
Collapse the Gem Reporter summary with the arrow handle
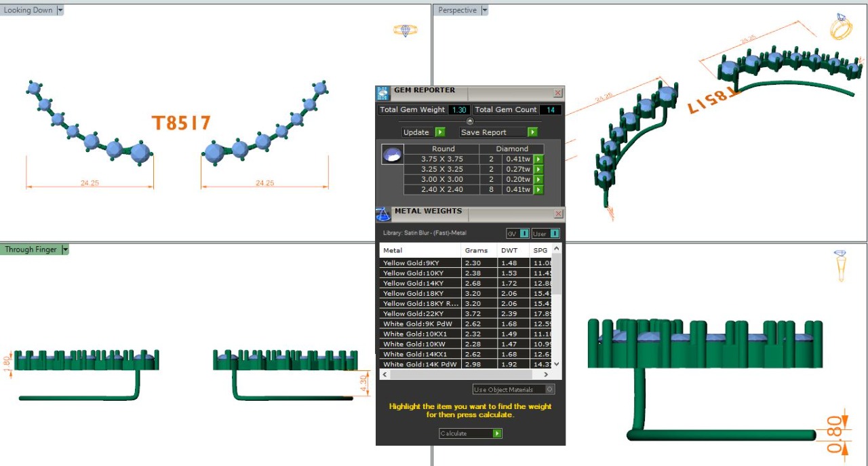click(471, 121)
